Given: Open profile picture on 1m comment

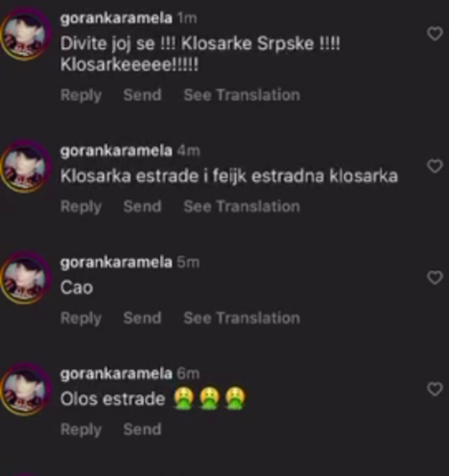Looking at the screenshot, I should [x=25, y=34].
